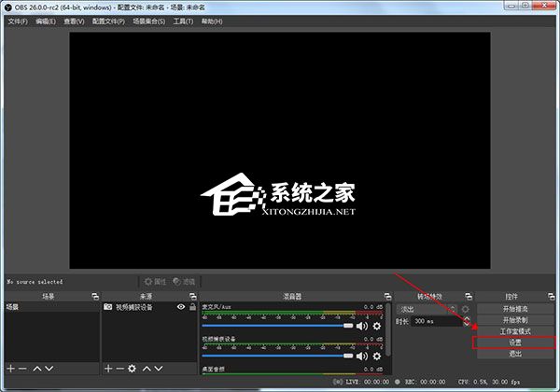Viewport: 560px width, 392px height.
Task: Click 退出 to exit OBS
Action: (x=515, y=354)
